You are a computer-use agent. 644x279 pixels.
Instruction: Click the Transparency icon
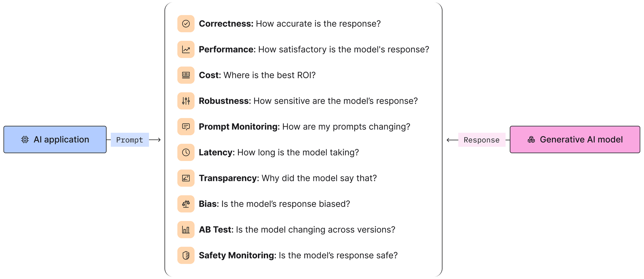(186, 178)
